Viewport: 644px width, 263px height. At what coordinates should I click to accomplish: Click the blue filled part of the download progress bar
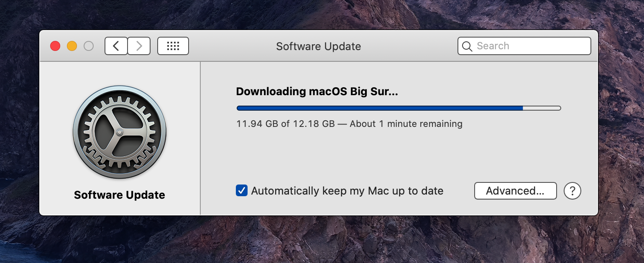tap(376, 108)
